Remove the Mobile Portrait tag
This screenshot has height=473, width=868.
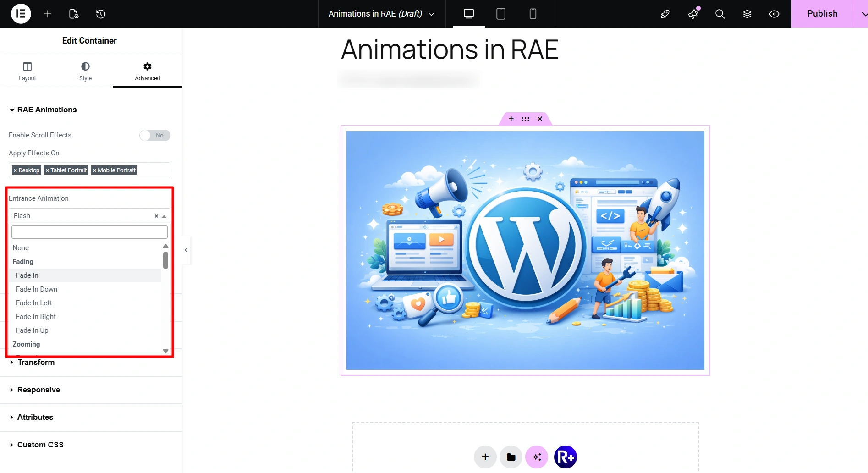coord(94,170)
